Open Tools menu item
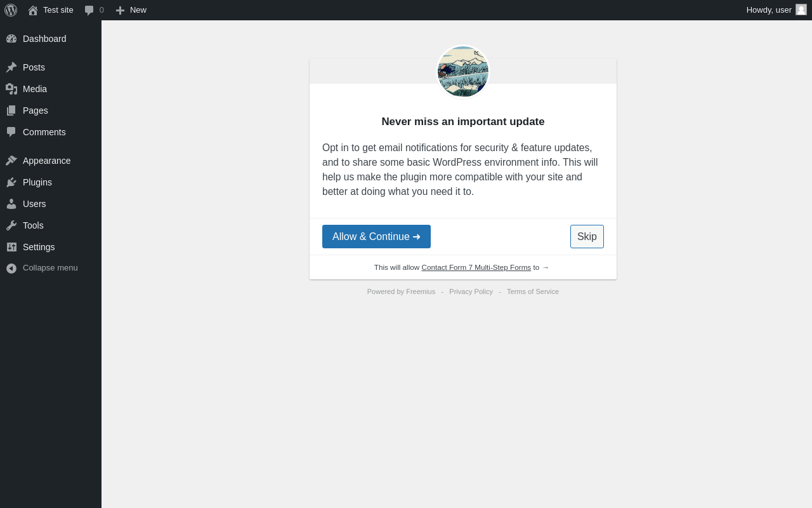 point(51,225)
